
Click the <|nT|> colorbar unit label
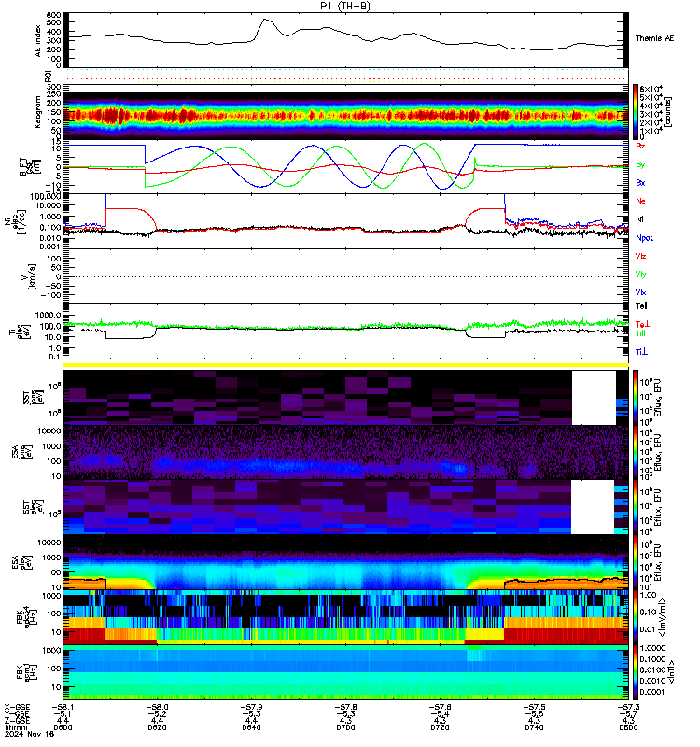pos(670,672)
